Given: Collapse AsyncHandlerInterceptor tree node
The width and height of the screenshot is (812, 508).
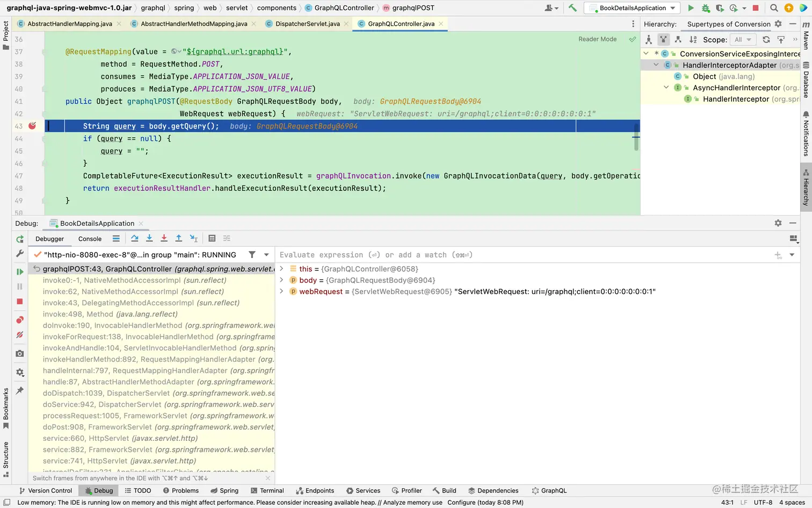Looking at the screenshot, I should (666, 87).
